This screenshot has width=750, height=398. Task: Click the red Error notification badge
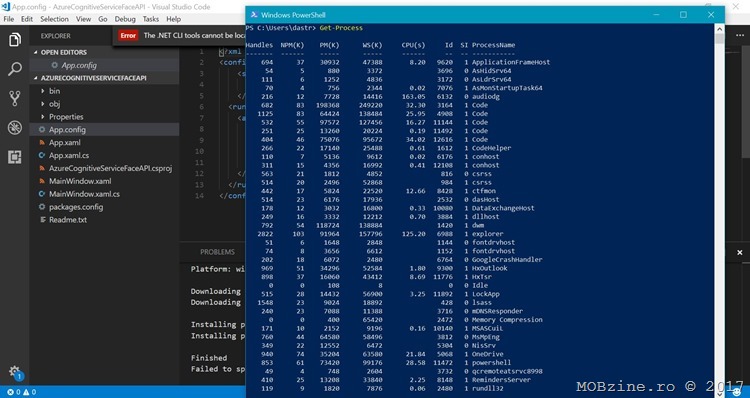[x=128, y=35]
